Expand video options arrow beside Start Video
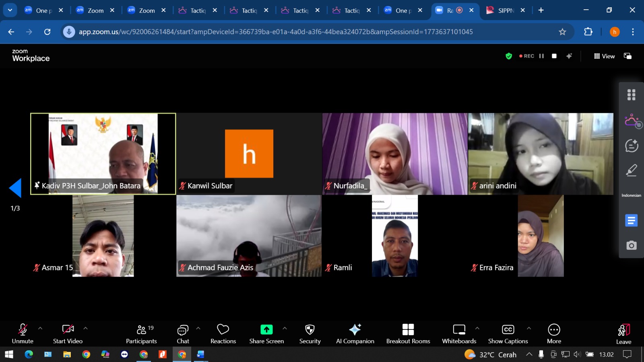Screen dimensions: 644x362 [x=85, y=328]
